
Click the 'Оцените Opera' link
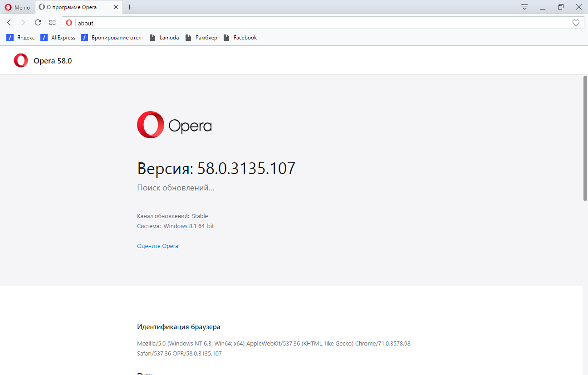click(x=157, y=246)
